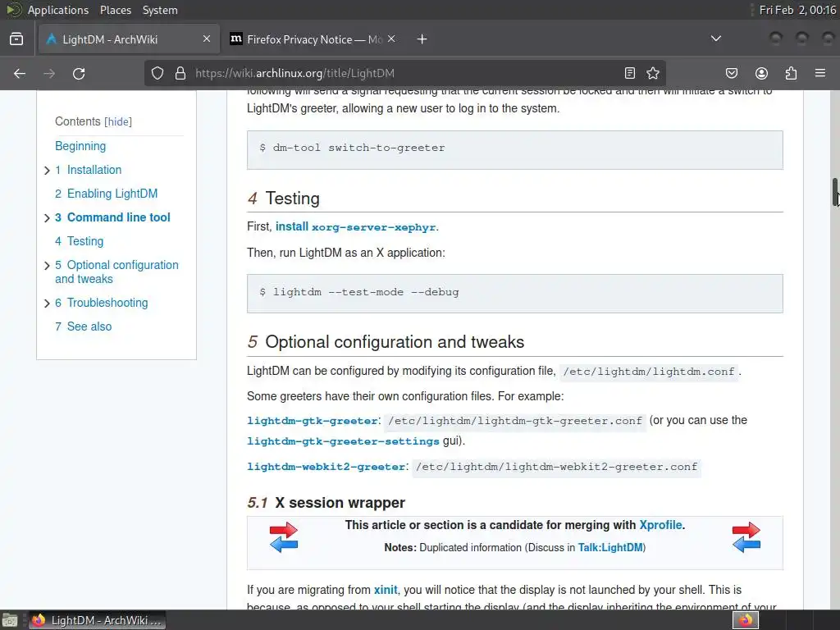
Task: Expand the Troubleshooting section chevron
Action: pos(47,304)
